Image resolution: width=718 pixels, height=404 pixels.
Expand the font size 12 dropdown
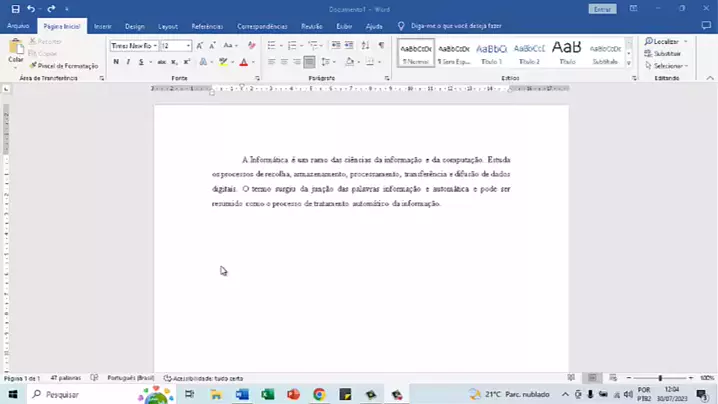(188, 46)
